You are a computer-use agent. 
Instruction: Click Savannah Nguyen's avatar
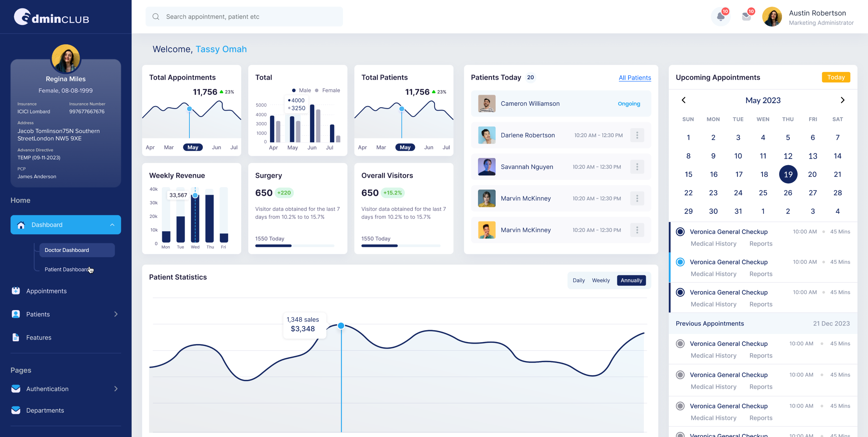tap(487, 166)
